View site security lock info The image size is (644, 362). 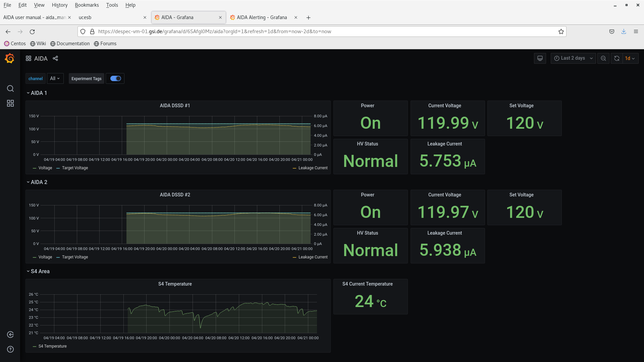click(92, 32)
